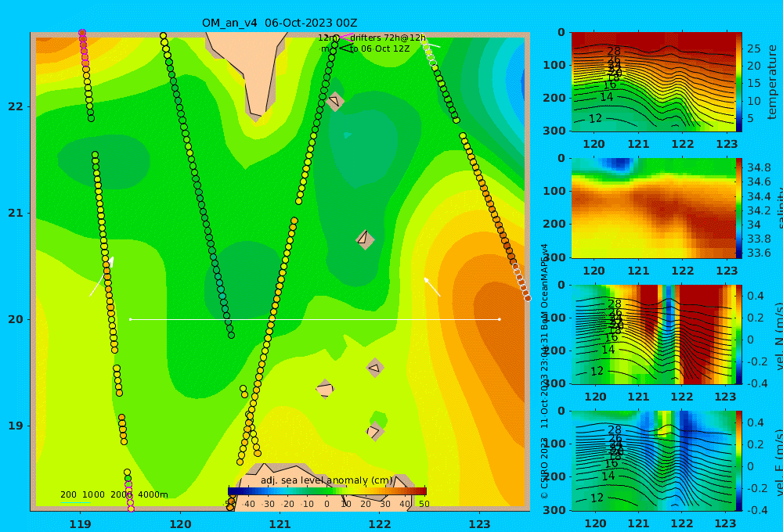Image resolution: width=783 pixels, height=532 pixels.
Task: Click the '200 1000 2000 4000m' depth legend
Action: click(x=114, y=494)
